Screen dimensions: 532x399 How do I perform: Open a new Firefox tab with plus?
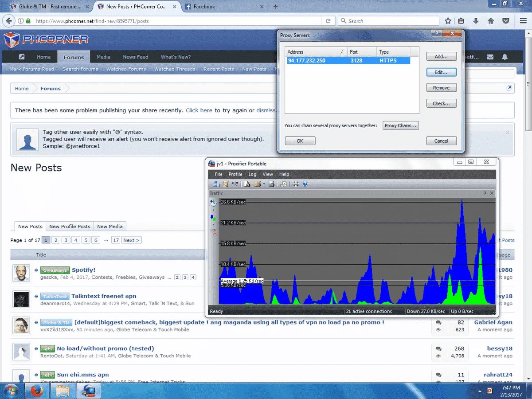[275, 7]
